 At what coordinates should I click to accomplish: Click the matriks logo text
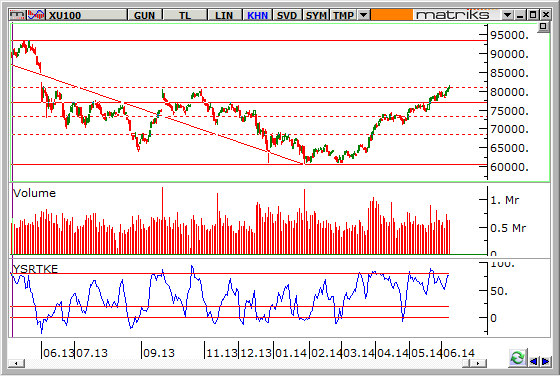coord(452,15)
